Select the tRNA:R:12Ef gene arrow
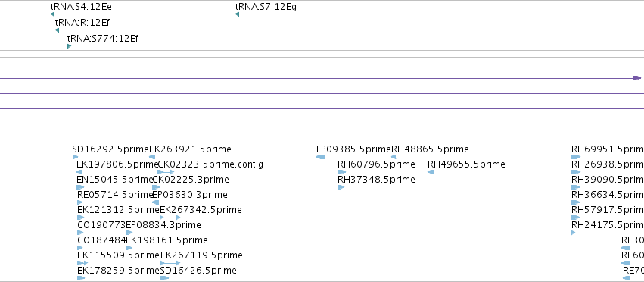The image size is (644, 282). click(x=57, y=30)
